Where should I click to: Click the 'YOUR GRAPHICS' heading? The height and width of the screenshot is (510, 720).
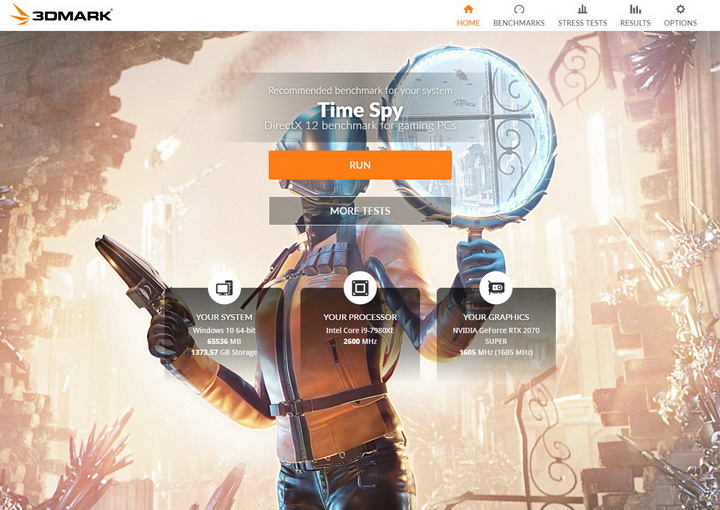pos(496,317)
